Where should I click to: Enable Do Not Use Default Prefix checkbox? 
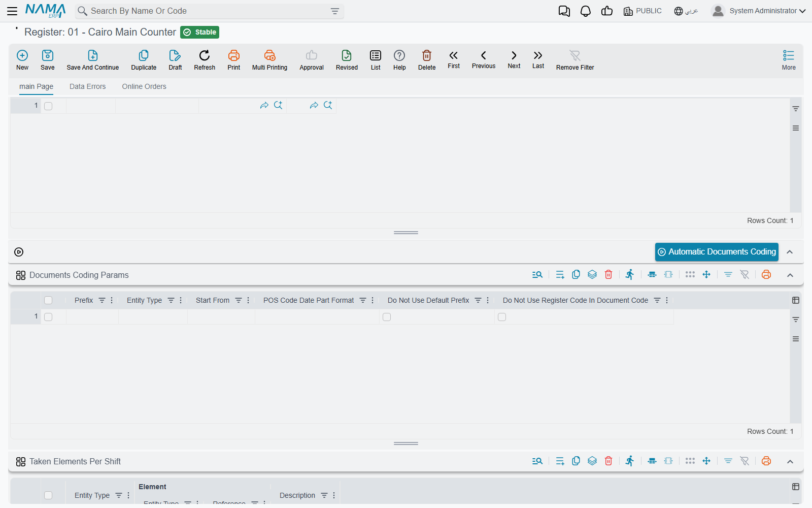(x=387, y=317)
